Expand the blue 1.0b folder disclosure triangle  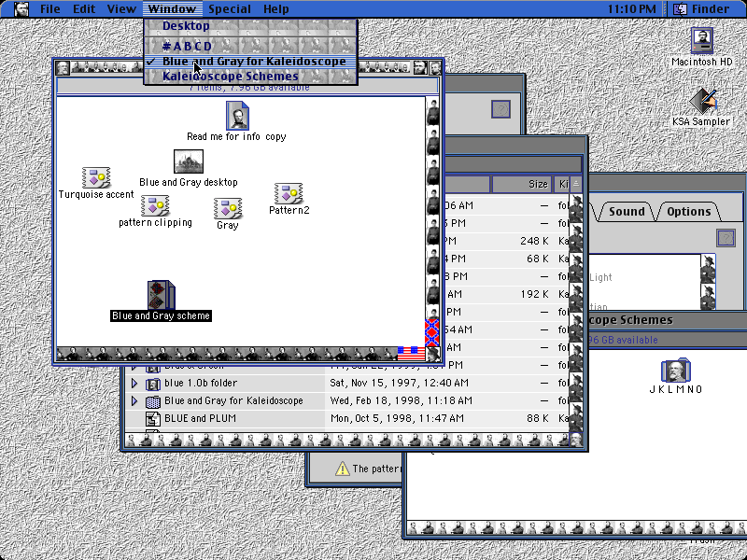134,383
